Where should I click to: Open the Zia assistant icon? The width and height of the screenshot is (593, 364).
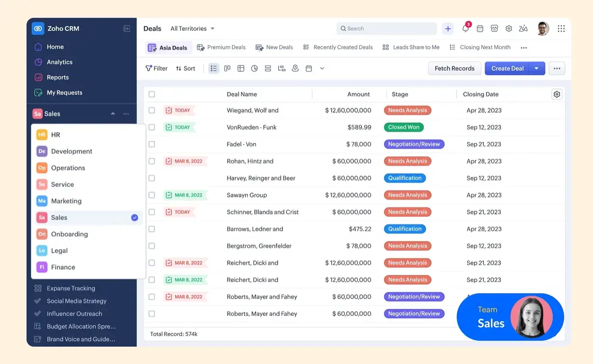[523, 28]
